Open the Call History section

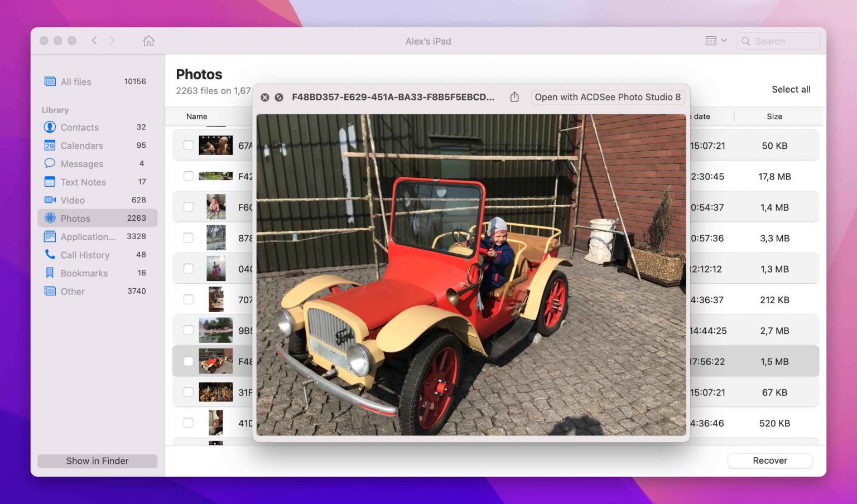tap(85, 255)
